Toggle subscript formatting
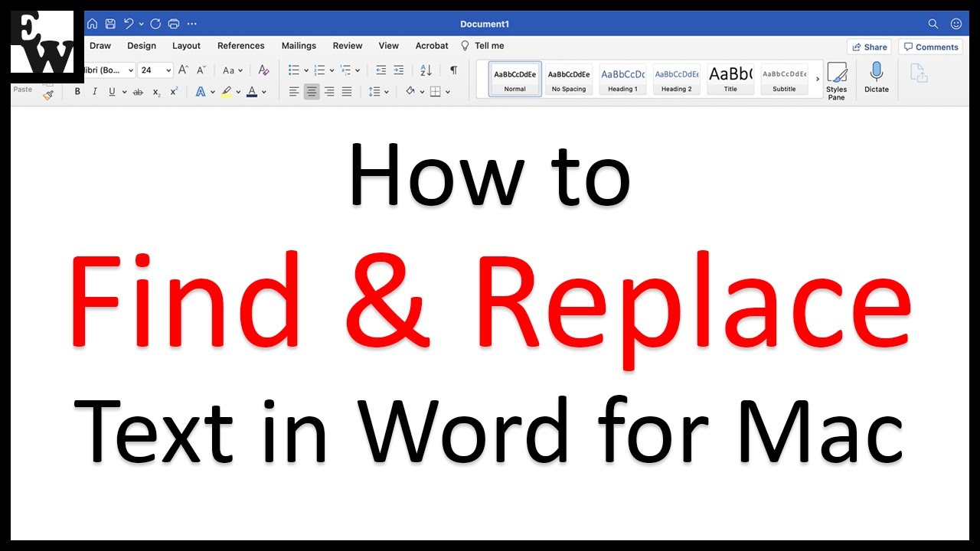Image resolution: width=980 pixels, height=551 pixels. [x=156, y=92]
